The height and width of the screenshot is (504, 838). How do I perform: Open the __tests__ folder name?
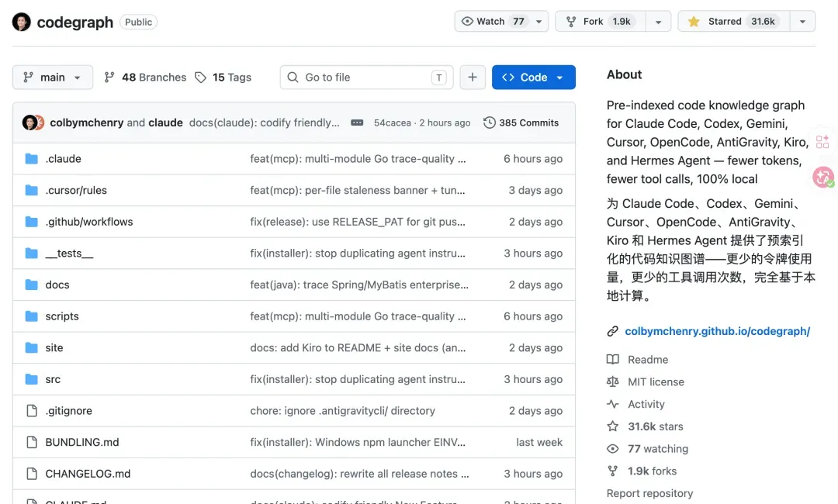70,253
